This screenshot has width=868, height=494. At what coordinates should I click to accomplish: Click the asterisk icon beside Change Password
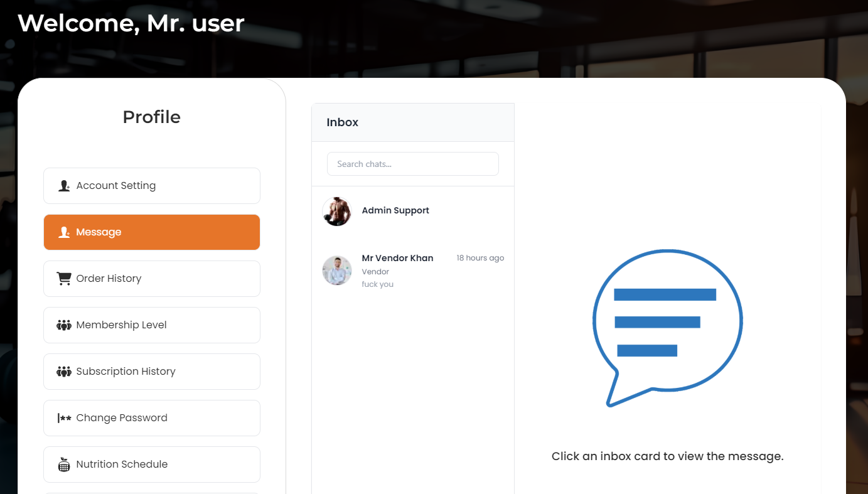click(x=64, y=418)
